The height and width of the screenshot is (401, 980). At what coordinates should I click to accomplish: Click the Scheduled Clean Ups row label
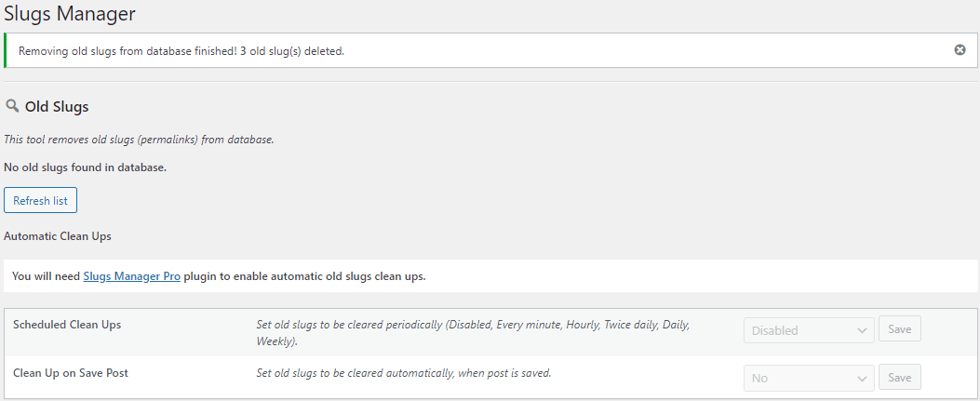point(67,325)
